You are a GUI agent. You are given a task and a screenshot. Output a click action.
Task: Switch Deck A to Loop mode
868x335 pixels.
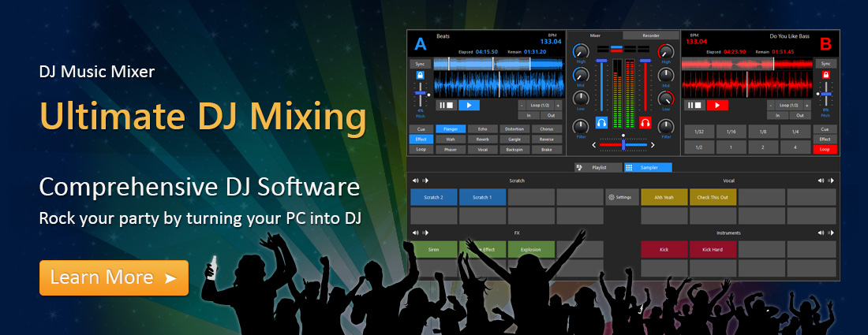point(421,149)
